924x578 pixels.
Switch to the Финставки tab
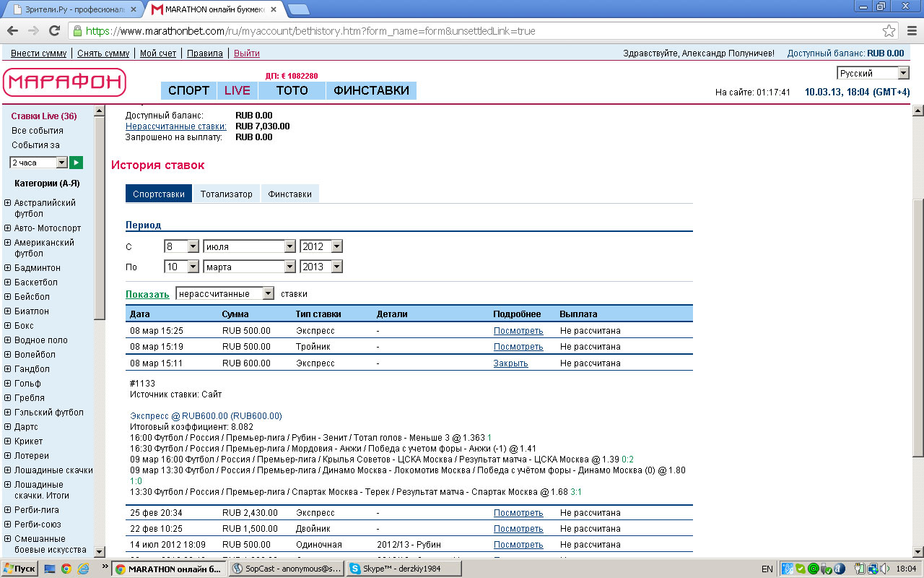[290, 194]
